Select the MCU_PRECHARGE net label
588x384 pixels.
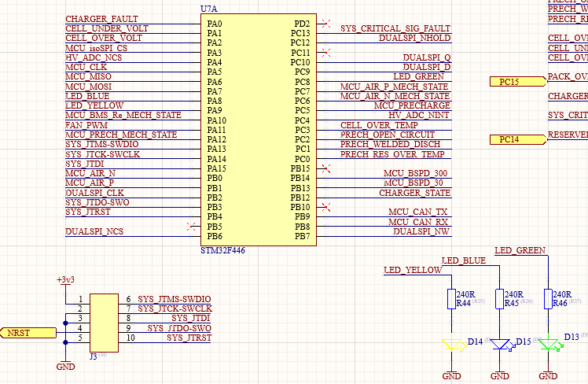[x=412, y=106]
